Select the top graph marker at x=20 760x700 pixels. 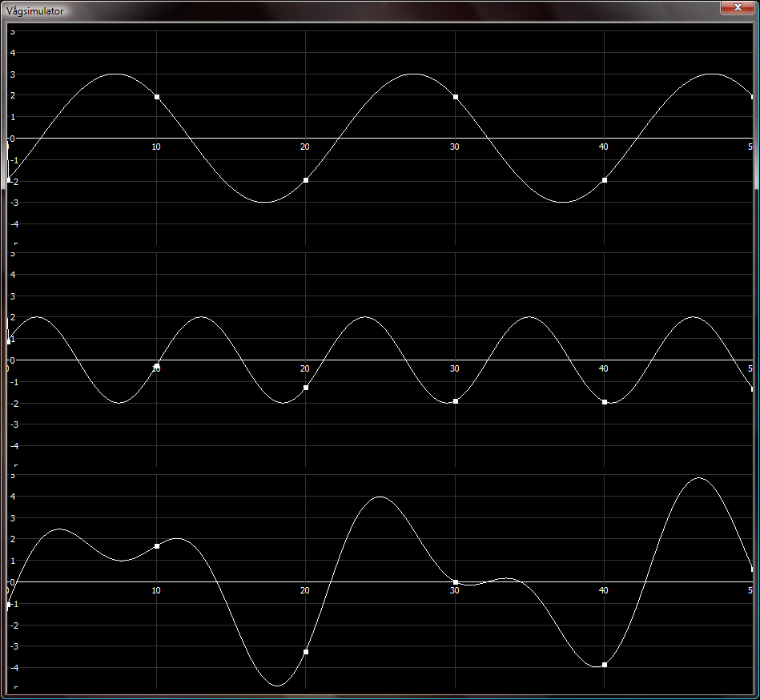click(x=306, y=180)
